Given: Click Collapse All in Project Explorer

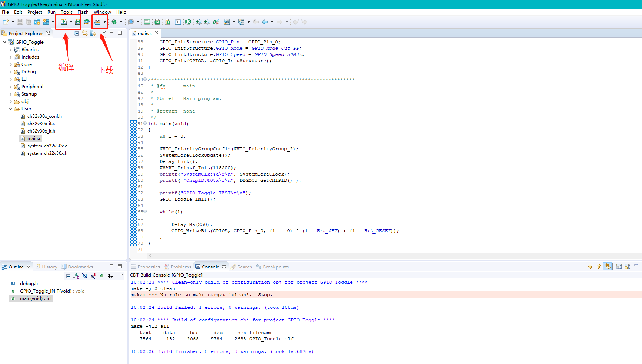Looking at the screenshot, I should point(76,33).
